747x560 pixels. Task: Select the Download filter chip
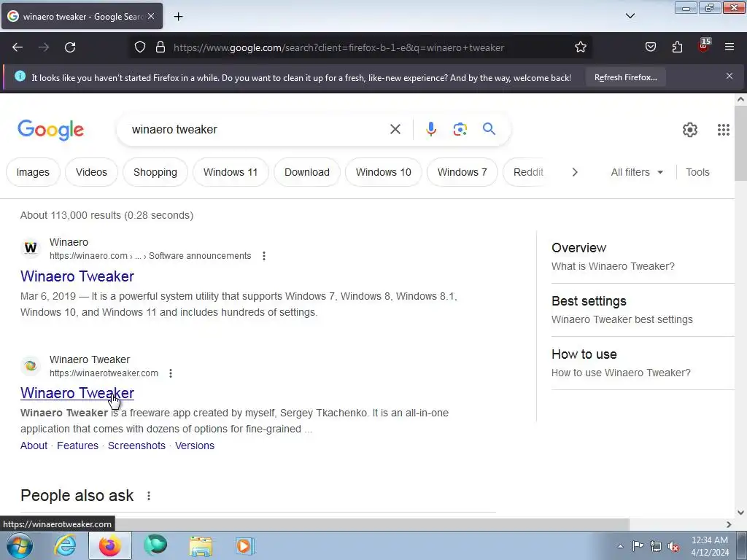click(x=307, y=172)
